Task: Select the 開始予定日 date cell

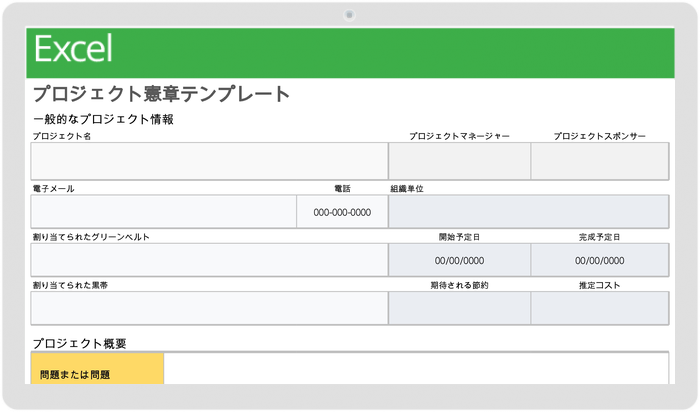Action: pyautogui.click(x=459, y=260)
